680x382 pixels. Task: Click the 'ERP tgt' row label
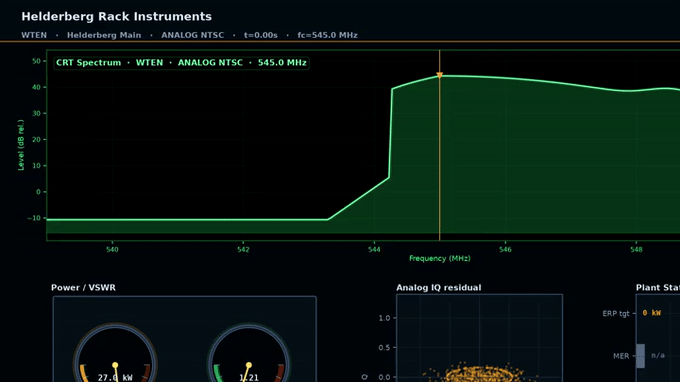616,313
